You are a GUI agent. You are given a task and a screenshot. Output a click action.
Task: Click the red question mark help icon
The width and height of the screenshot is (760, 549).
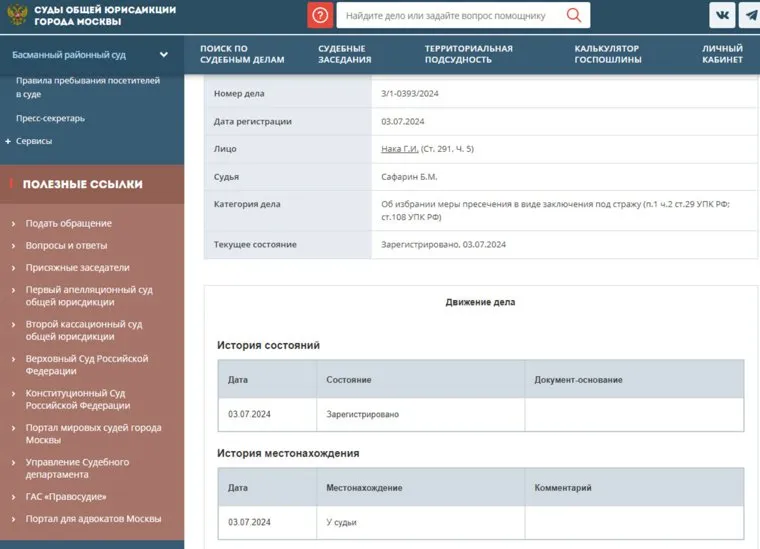(320, 15)
